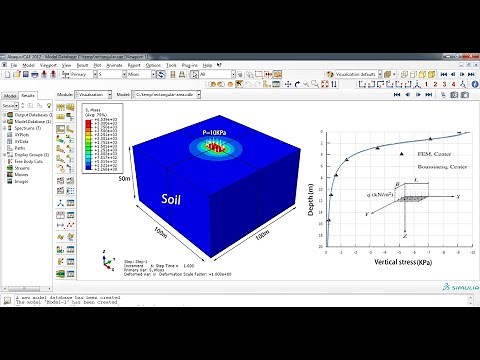This screenshot has height=360, width=480.
Task: Click the message area icon at bottom left
Action: tap(7, 300)
